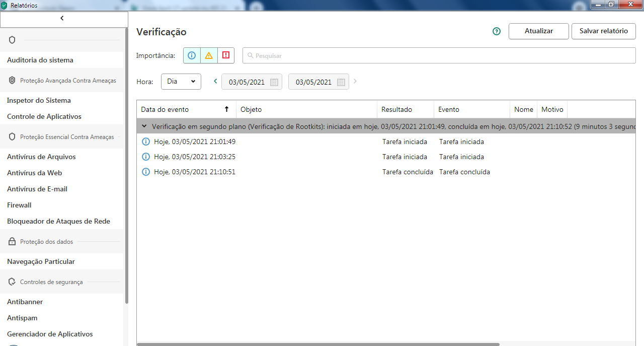Open the Dia period dropdown
Viewport: 644px width, 346px height.
pyautogui.click(x=181, y=82)
